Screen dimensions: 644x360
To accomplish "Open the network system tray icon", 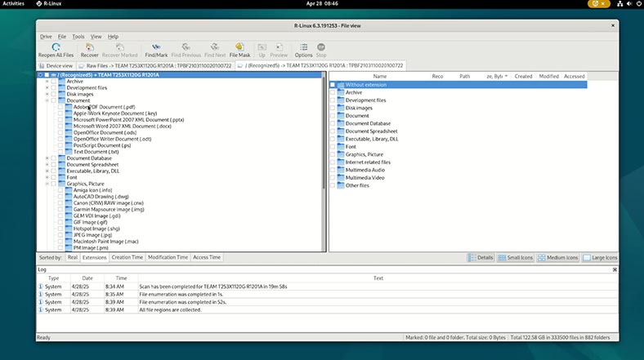I will coord(619,4).
